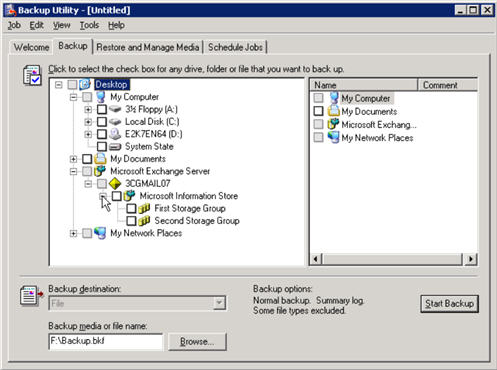Click the System State icon
Image resolution: width=497 pixels, height=370 pixels.
point(115,147)
